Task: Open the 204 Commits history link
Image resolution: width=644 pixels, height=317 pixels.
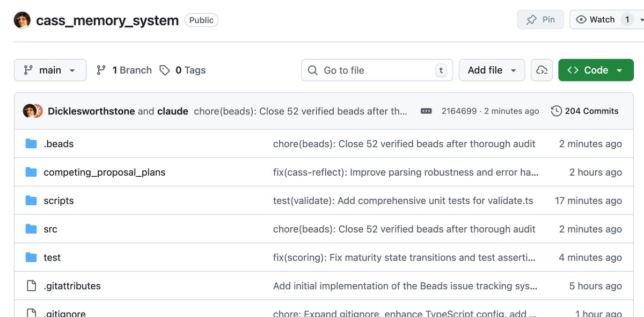Action: (x=591, y=111)
